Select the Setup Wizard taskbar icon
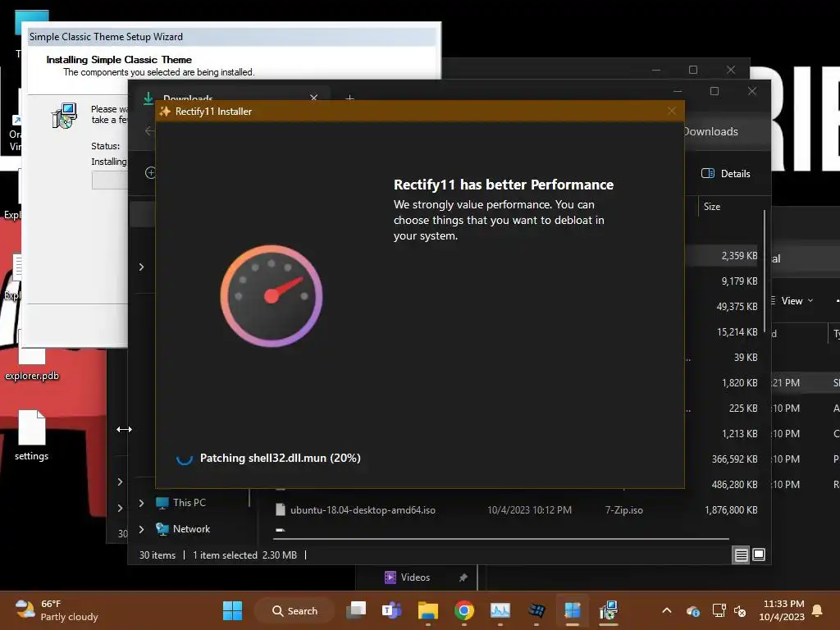The height and width of the screenshot is (630, 840). [609, 610]
